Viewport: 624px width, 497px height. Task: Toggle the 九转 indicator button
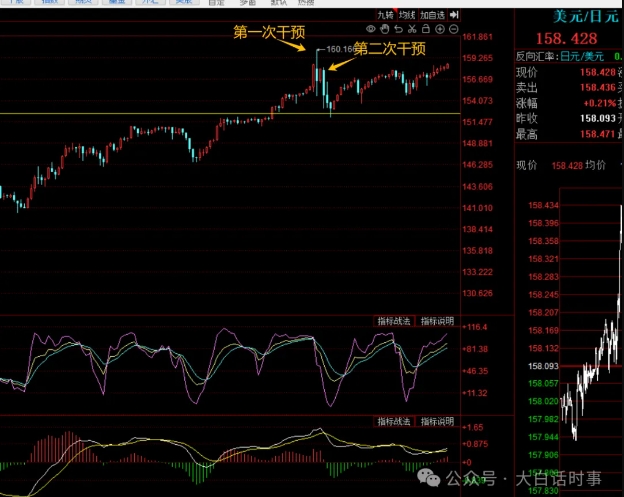click(386, 15)
